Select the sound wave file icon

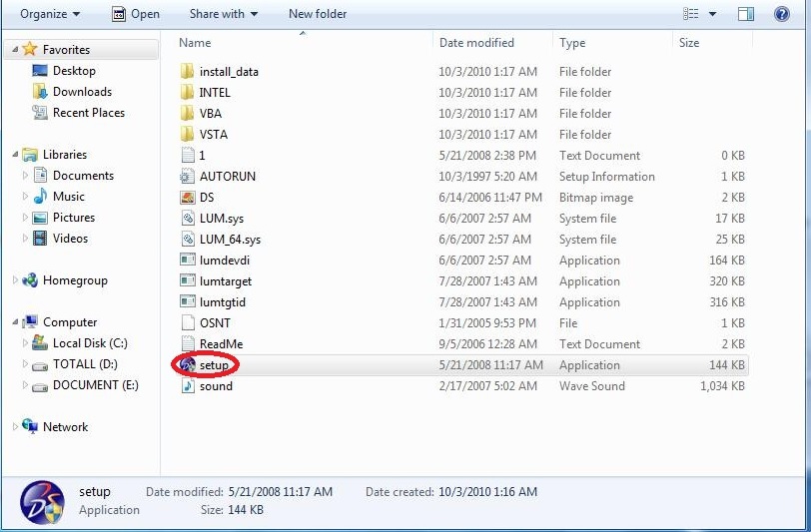(187, 385)
